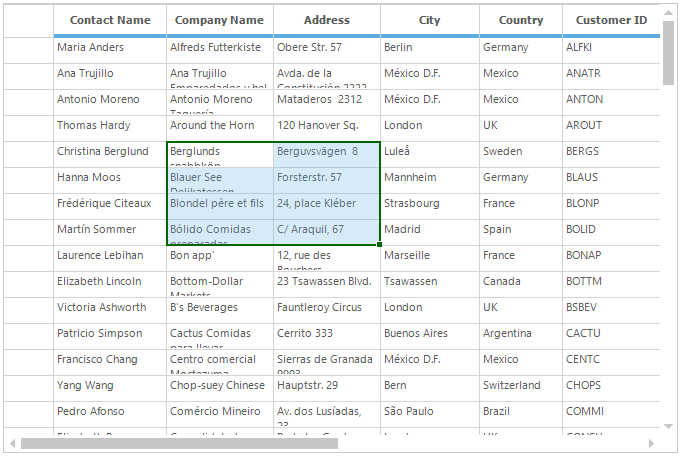Click the horizontal scrollbar left arrow

(12, 443)
